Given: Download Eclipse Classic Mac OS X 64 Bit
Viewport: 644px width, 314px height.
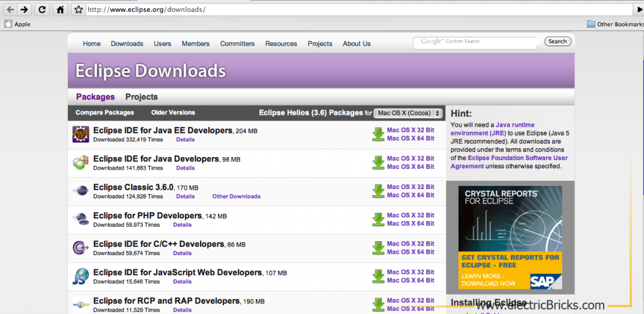Looking at the screenshot, I should point(410,195).
